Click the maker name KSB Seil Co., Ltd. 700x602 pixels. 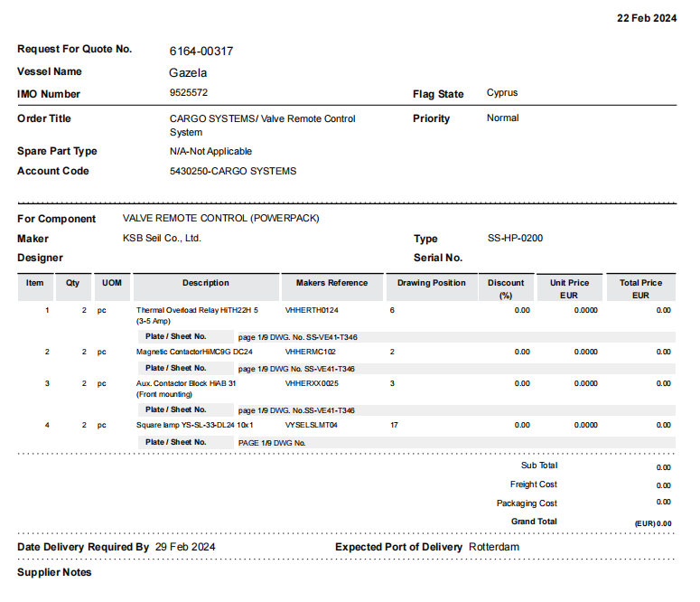coord(162,239)
